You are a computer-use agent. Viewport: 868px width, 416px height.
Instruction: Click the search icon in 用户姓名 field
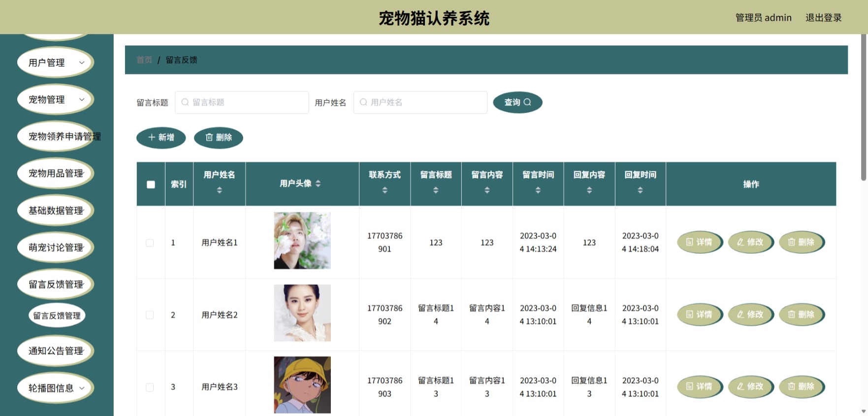click(x=363, y=102)
